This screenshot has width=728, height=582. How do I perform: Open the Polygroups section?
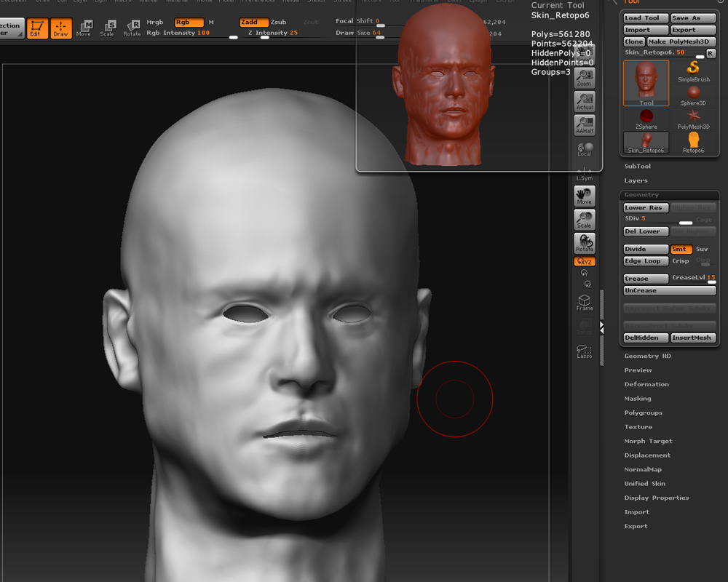[x=643, y=412]
